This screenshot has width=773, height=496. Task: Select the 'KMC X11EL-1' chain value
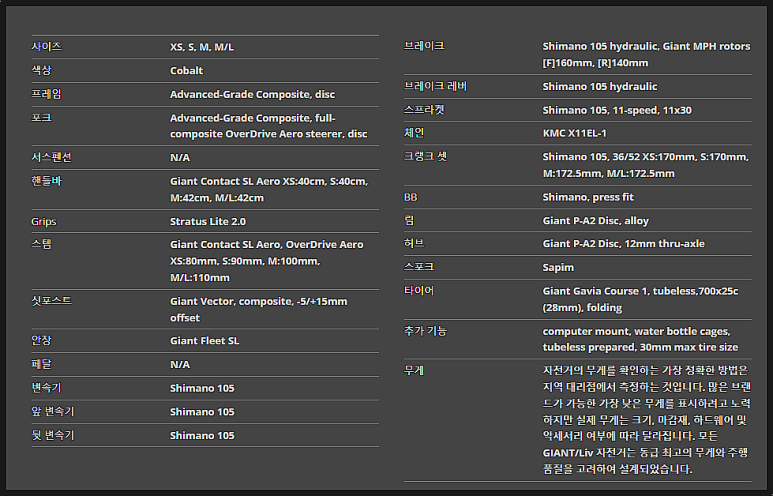pyautogui.click(x=575, y=133)
